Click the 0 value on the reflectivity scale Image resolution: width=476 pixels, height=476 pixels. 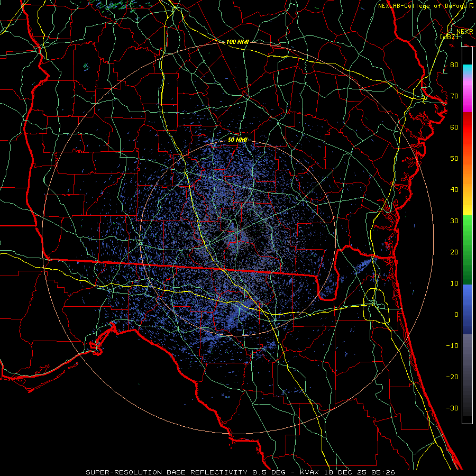coord(456,315)
